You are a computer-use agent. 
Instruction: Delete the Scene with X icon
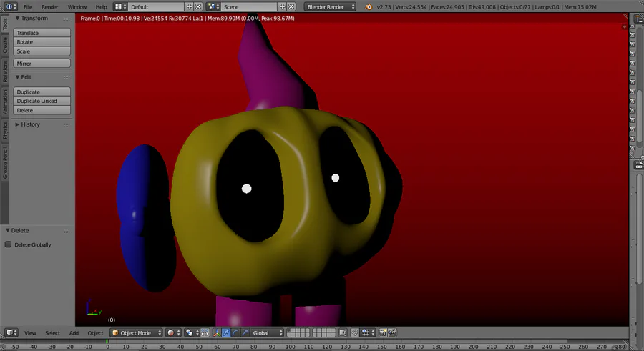(291, 6)
